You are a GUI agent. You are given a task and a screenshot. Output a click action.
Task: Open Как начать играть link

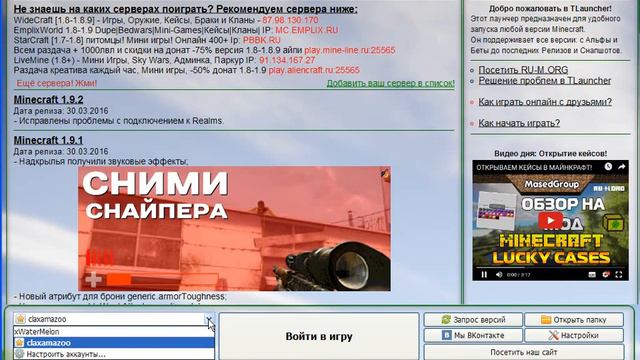[x=519, y=123]
